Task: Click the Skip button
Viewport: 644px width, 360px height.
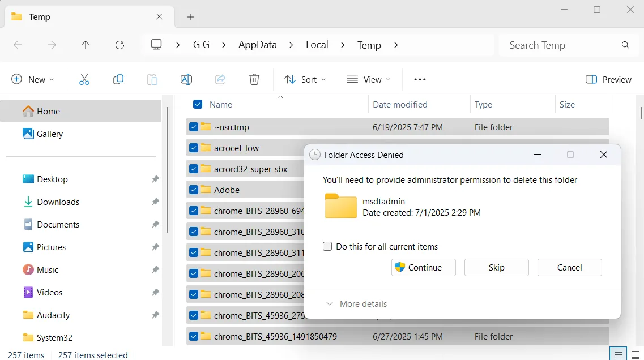Action: (496, 268)
